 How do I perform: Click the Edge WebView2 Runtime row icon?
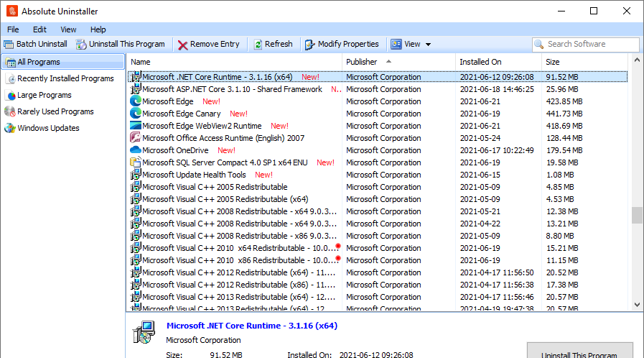(136, 126)
